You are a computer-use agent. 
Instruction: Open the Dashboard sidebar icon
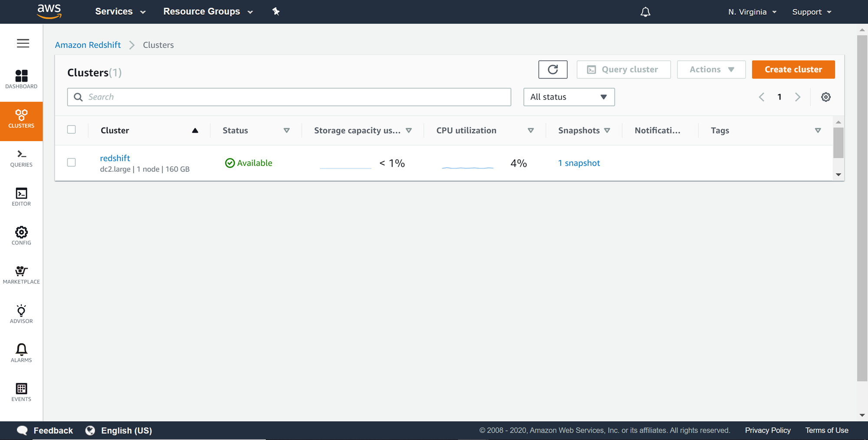pos(21,79)
